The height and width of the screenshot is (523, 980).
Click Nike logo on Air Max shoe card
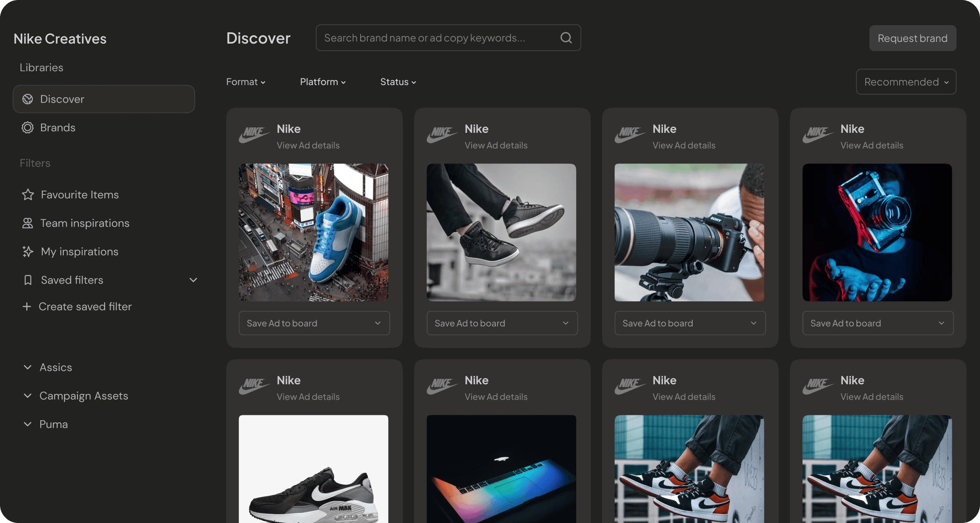pos(254,386)
